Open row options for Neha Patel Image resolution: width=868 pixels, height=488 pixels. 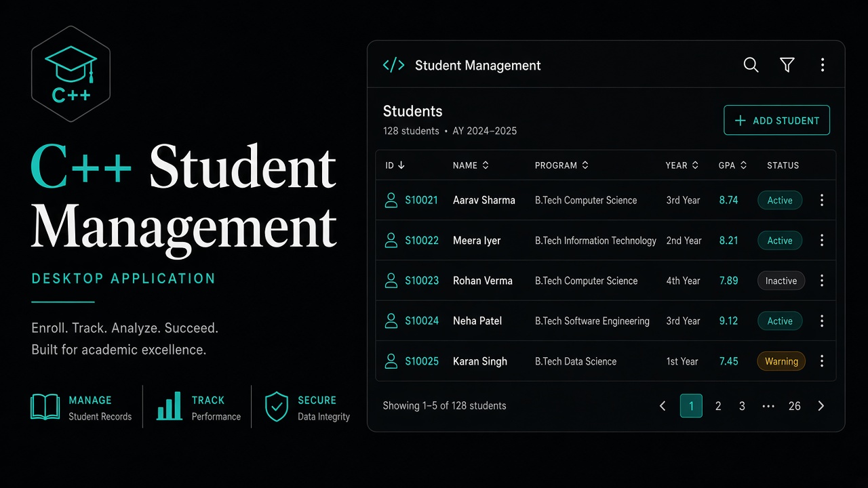[x=822, y=321]
